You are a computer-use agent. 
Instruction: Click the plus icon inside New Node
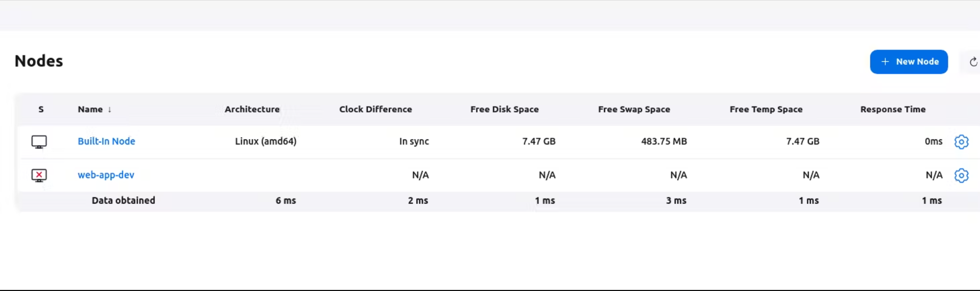coord(885,62)
